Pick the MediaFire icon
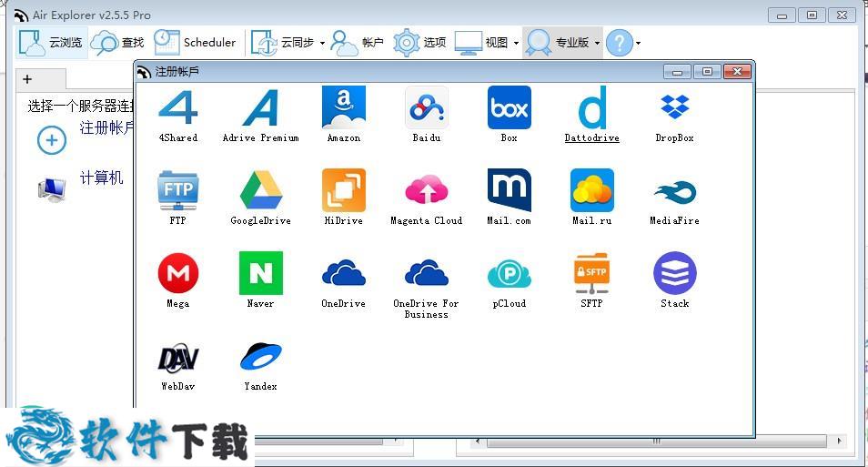The height and width of the screenshot is (467, 868). [675, 192]
